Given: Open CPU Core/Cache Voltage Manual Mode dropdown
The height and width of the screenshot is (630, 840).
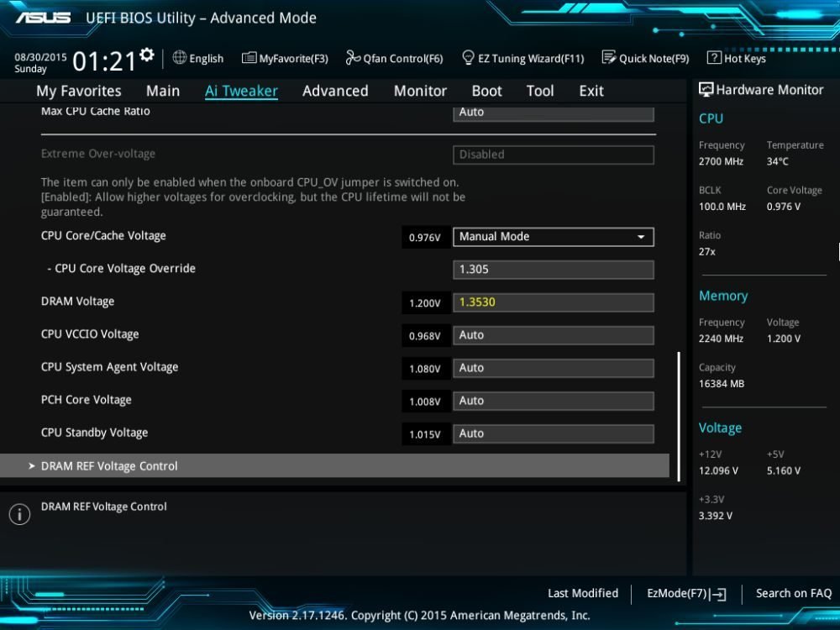Looking at the screenshot, I should (554, 237).
